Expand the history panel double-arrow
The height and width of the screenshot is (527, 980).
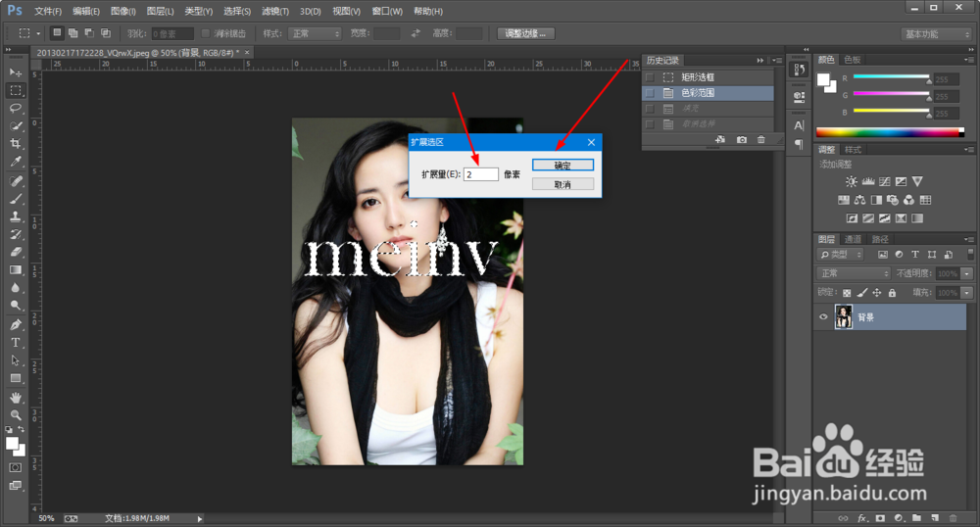click(x=760, y=60)
